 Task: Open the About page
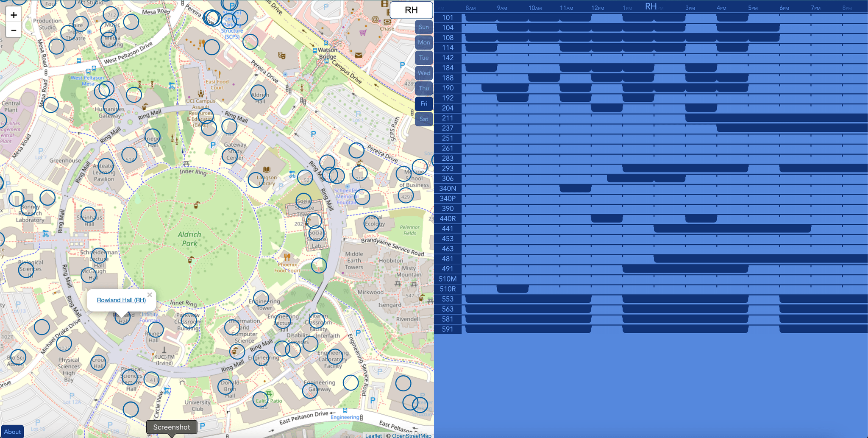click(x=12, y=432)
